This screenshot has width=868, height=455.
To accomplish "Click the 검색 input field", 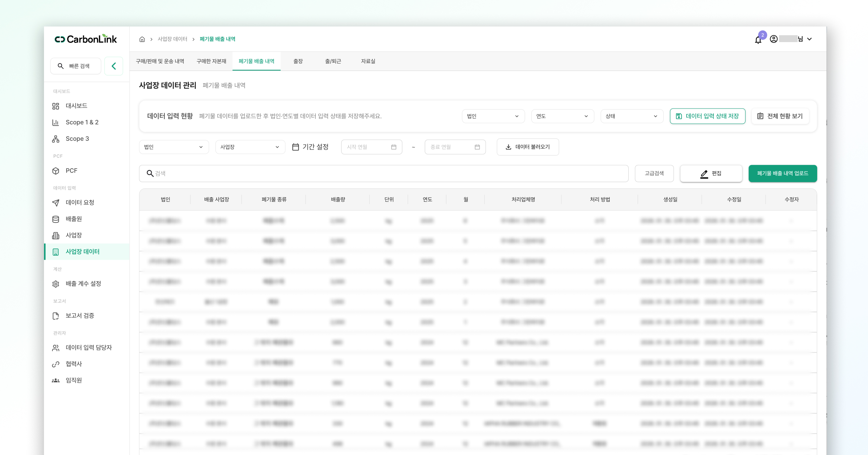I will pyautogui.click(x=384, y=173).
